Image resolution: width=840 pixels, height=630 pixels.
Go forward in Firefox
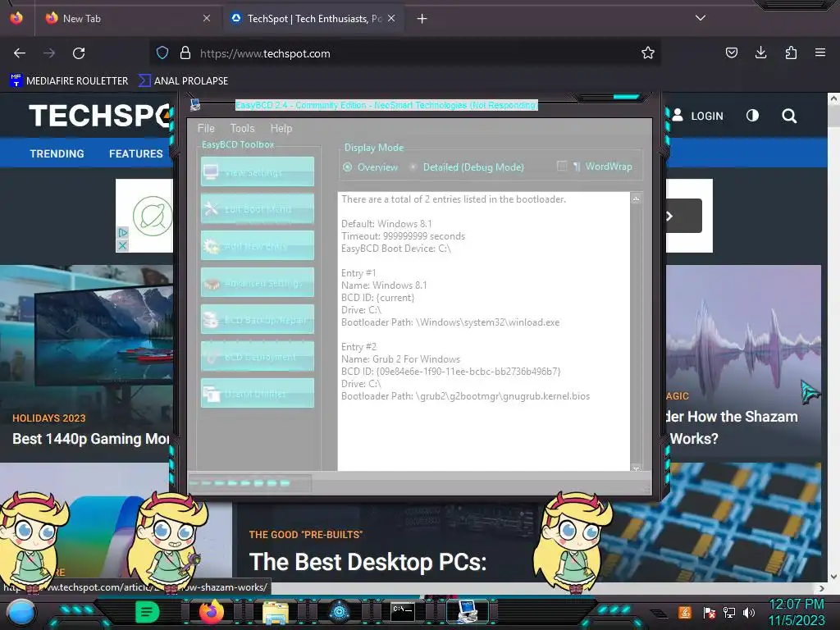pyautogui.click(x=49, y=53)
